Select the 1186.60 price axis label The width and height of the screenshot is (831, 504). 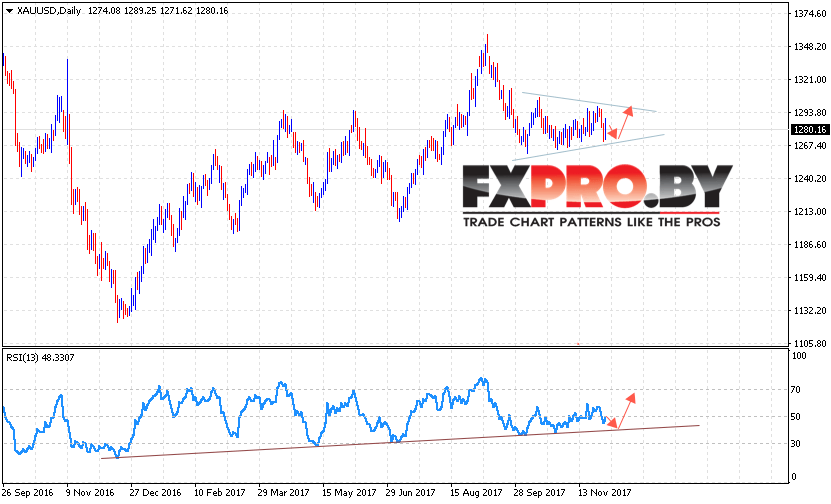point(810,244)
